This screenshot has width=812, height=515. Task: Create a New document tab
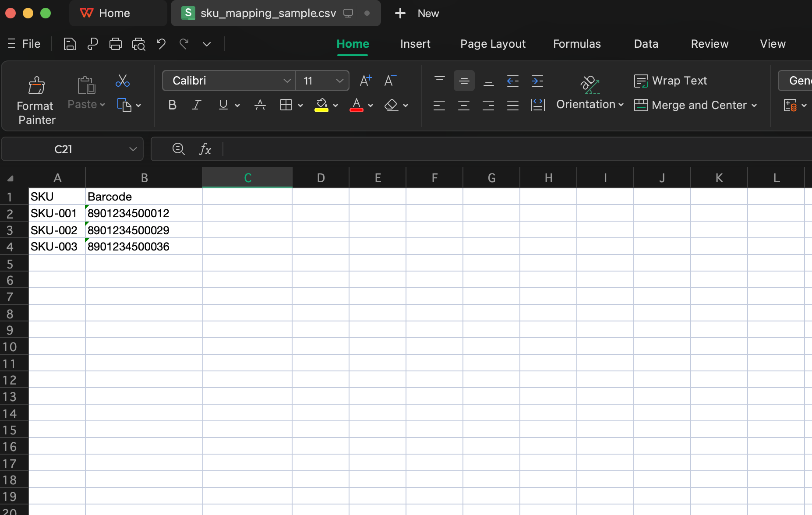pyautogui.click(x=415, y=13)
